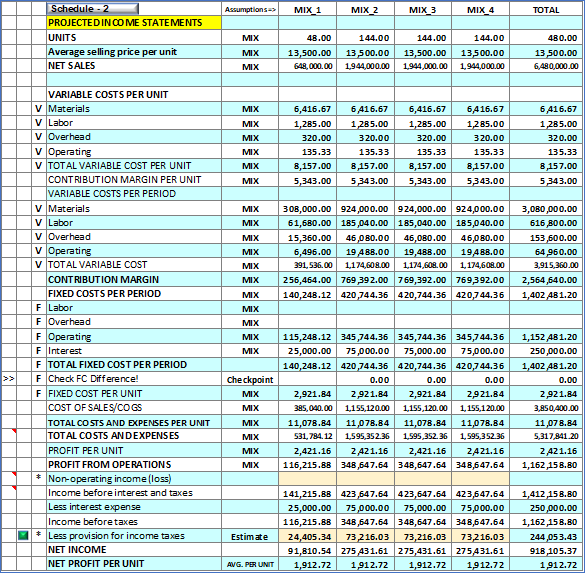Viewport: 585px width, 573px height.
Task: Select the NET SALES row label
Action: (x=72, y=66)
